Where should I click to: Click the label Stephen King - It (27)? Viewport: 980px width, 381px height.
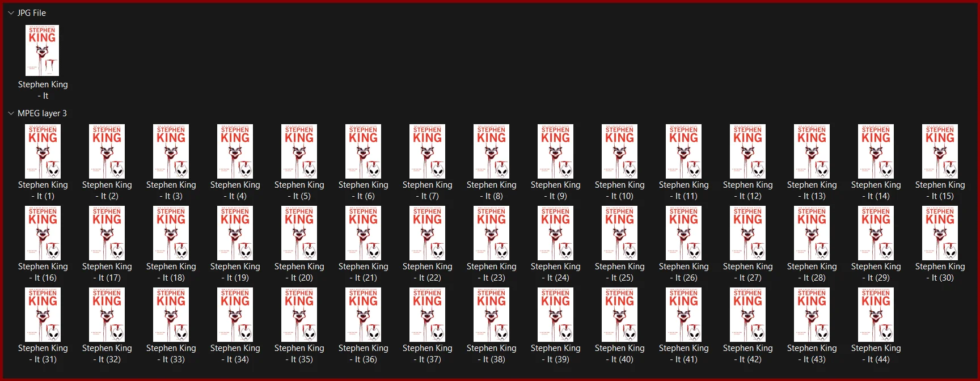click(x=747, y=272)
